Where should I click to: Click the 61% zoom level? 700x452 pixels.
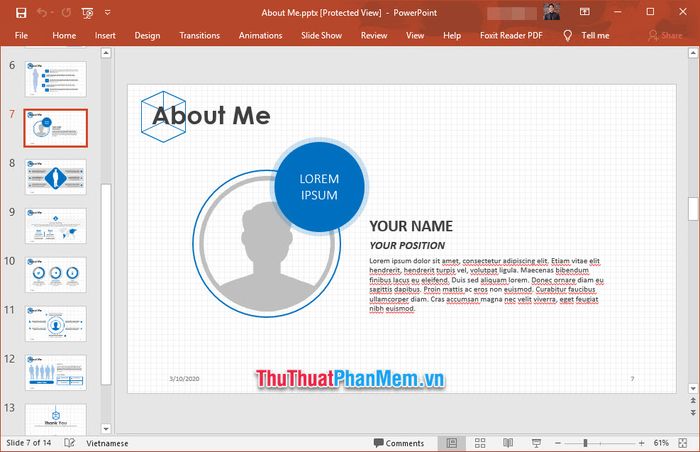(x=661, y=442)
